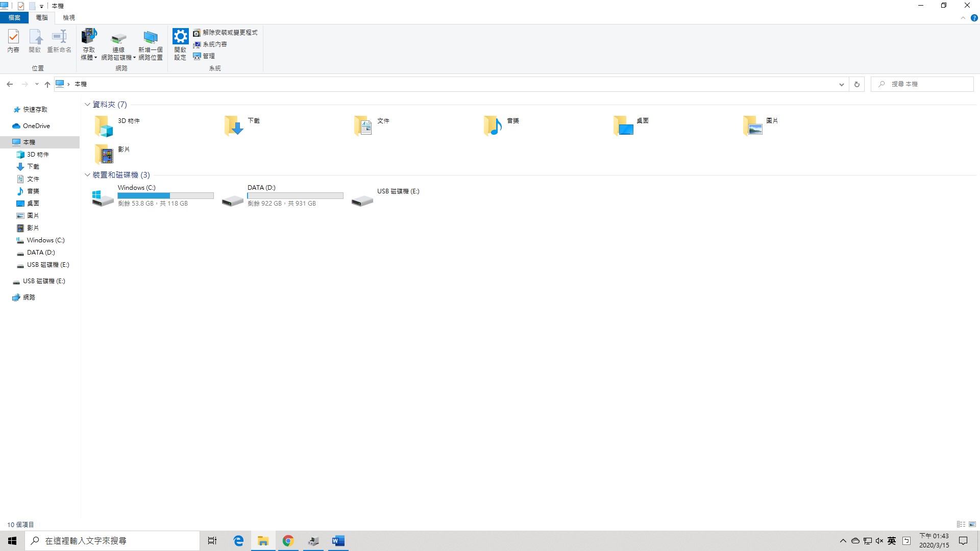The height and width of the screenshot is (551, 980).
Task: Select the Windows (C:) drive icon
Action: point(102,197)
